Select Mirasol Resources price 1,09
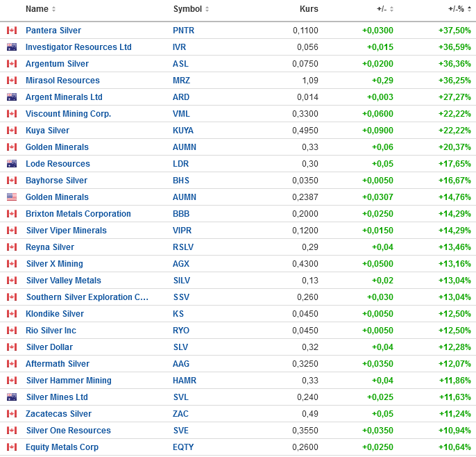The image size is (476, 457). (310, 81)
